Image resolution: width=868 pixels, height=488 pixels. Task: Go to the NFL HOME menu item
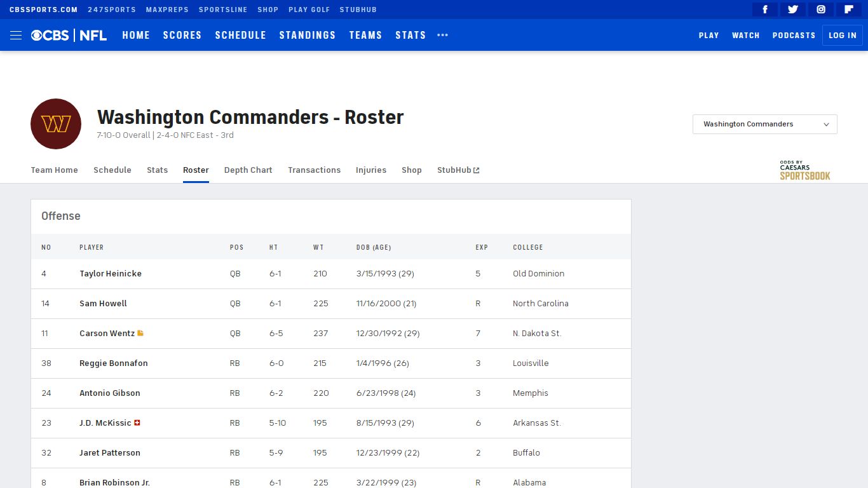136,36
